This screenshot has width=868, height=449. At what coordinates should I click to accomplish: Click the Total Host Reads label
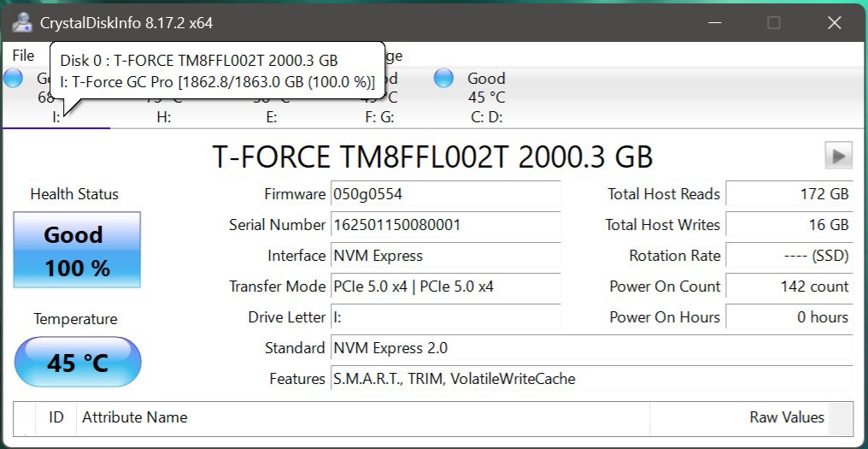664,194
